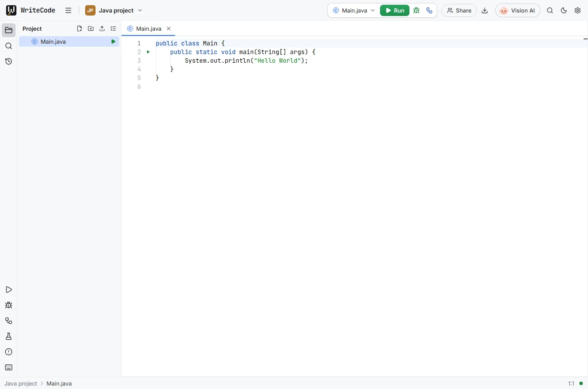Click the green Run button
Viewport: 588px width, 389px height.
pyautogui.click(x=395, y=10)
